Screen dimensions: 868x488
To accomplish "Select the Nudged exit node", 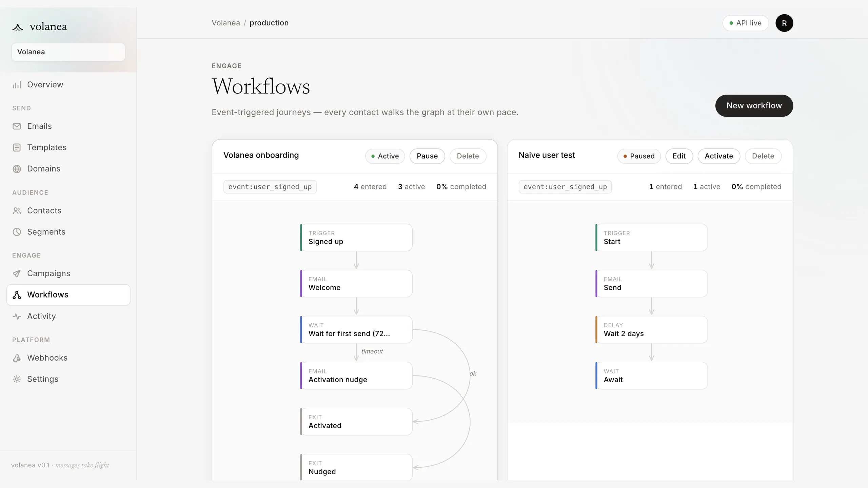I will pyautogui.click(x=356, y=468).
